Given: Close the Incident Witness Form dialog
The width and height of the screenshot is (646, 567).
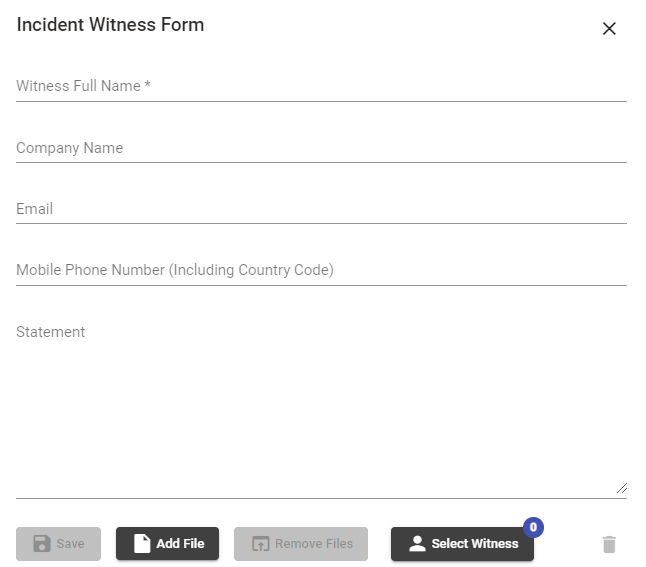Looking at the screenshot, I should coord(609,28).
